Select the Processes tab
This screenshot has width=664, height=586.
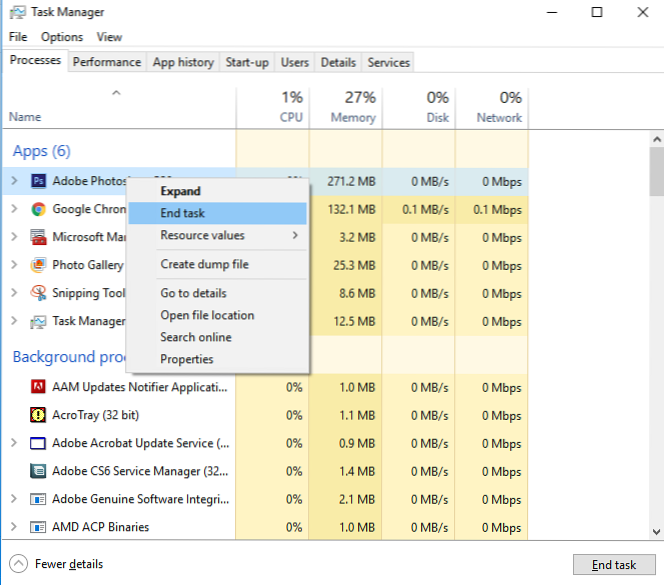click(35, 60)
